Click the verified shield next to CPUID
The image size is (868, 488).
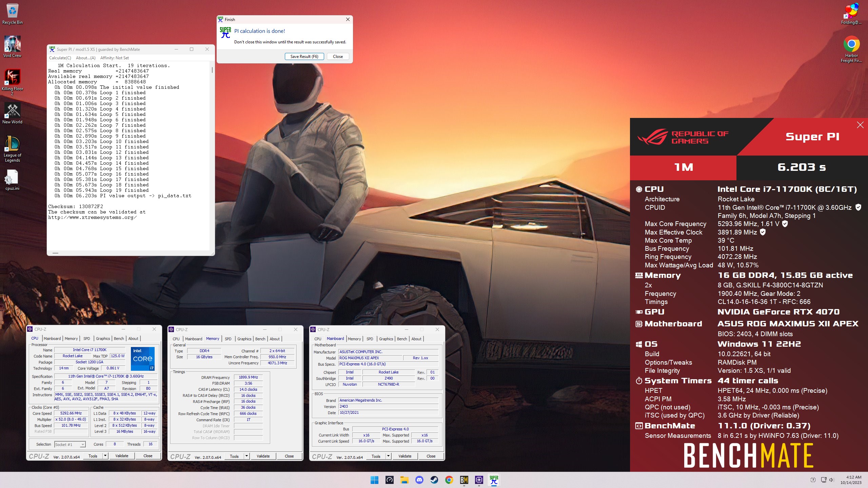(858, 207)
